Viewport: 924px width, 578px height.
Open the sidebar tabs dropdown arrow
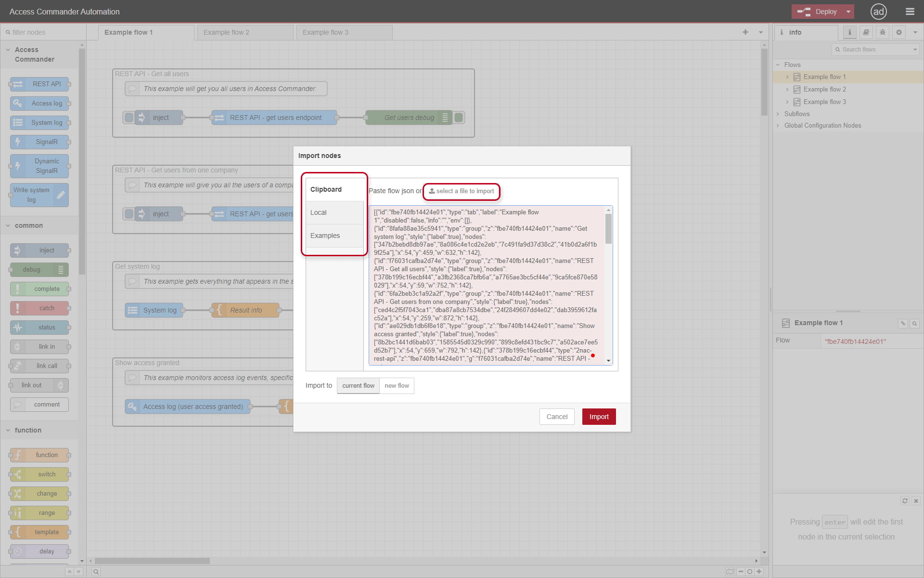tap(915, 32)
